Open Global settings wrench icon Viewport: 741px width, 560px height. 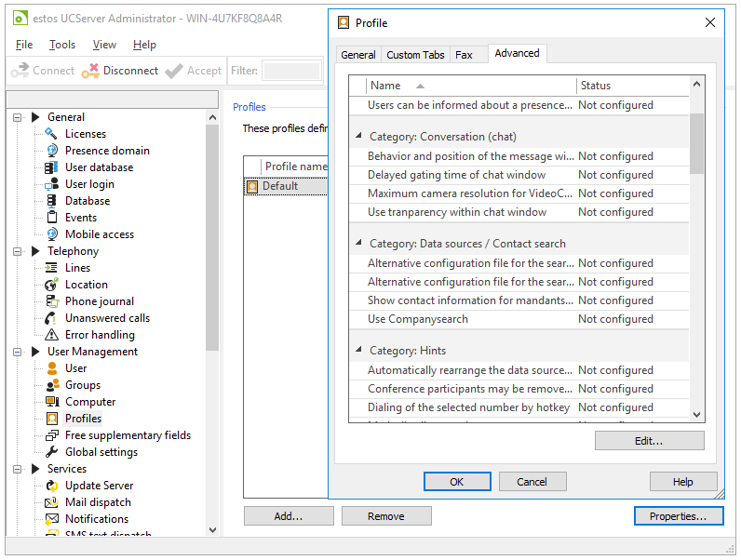click(x=52, y=452)
